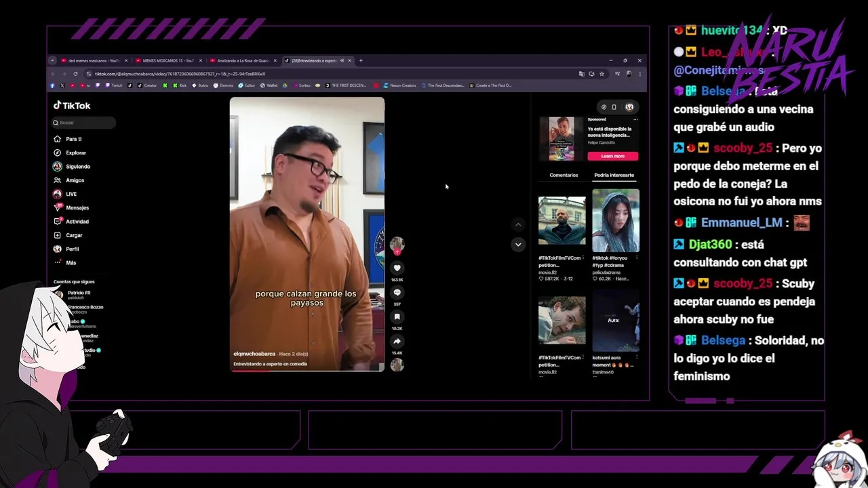The width and height of the screenshot is (868, 488).
Task: Reload the page
Action: [75, 73]
